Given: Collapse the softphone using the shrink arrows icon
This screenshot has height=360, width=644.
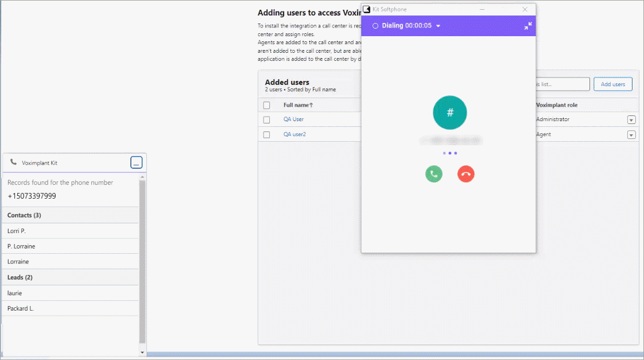Looking at the screenshot, I should tap(528, 26).
